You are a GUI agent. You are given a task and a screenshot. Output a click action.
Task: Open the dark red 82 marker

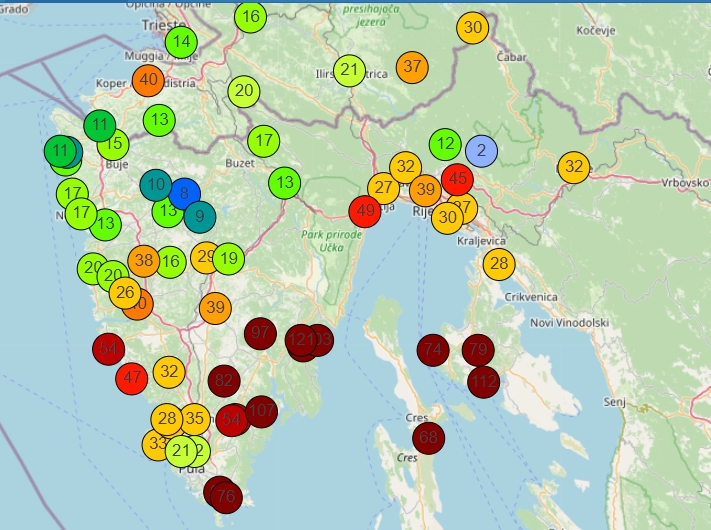click(x=224, y=380)
